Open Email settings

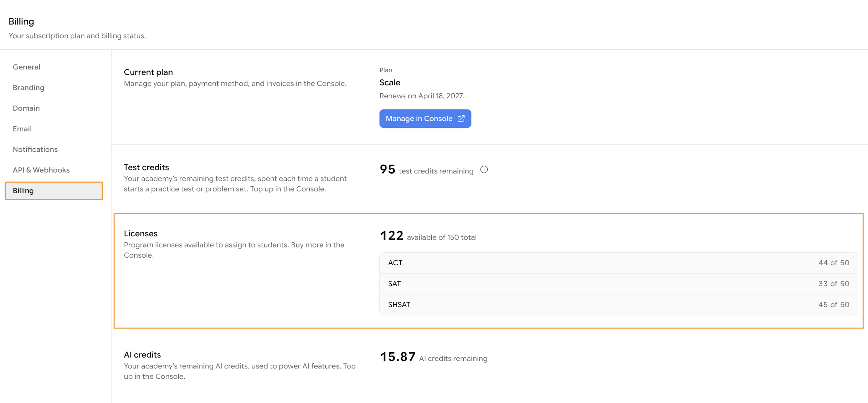click(x=54, y=129)
